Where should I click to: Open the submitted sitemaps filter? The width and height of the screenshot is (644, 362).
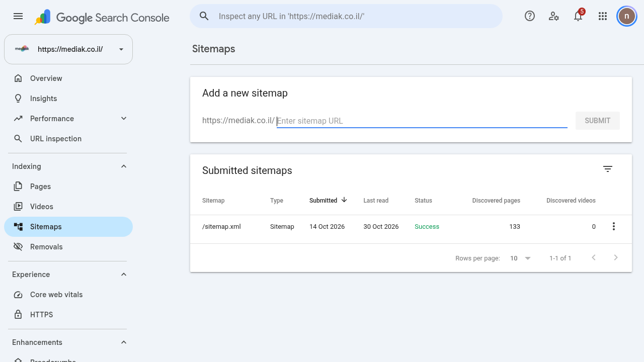[608, 169]
